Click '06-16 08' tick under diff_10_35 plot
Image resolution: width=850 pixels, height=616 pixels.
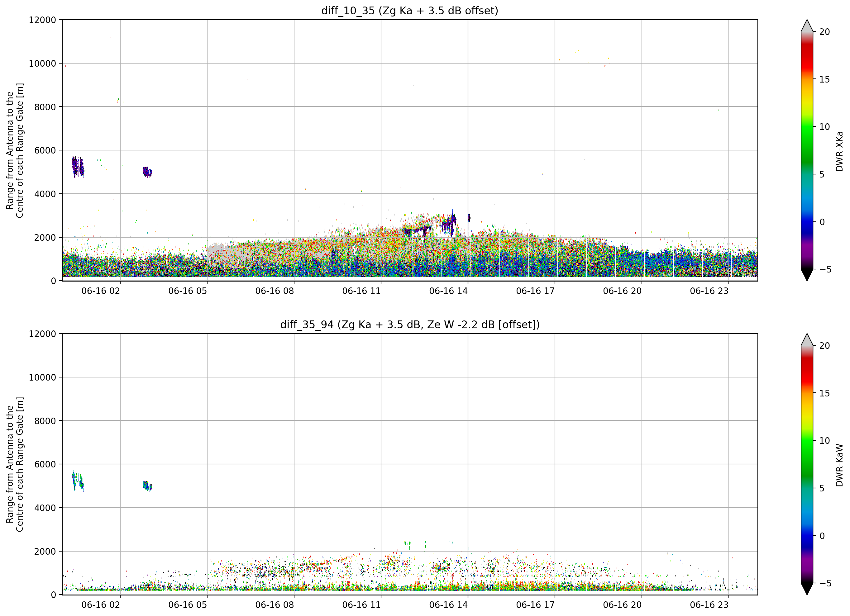click(275, 291)
